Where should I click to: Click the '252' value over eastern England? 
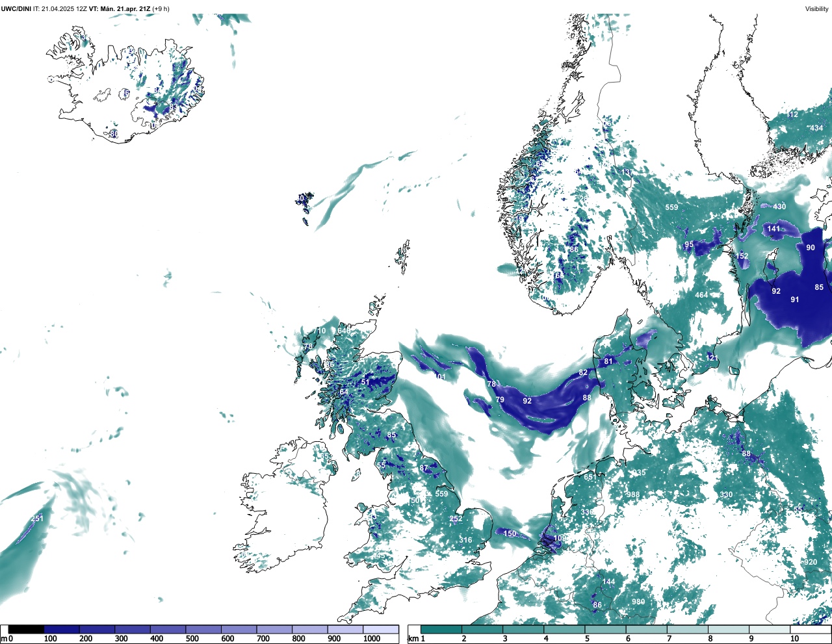tap(456, 519)
